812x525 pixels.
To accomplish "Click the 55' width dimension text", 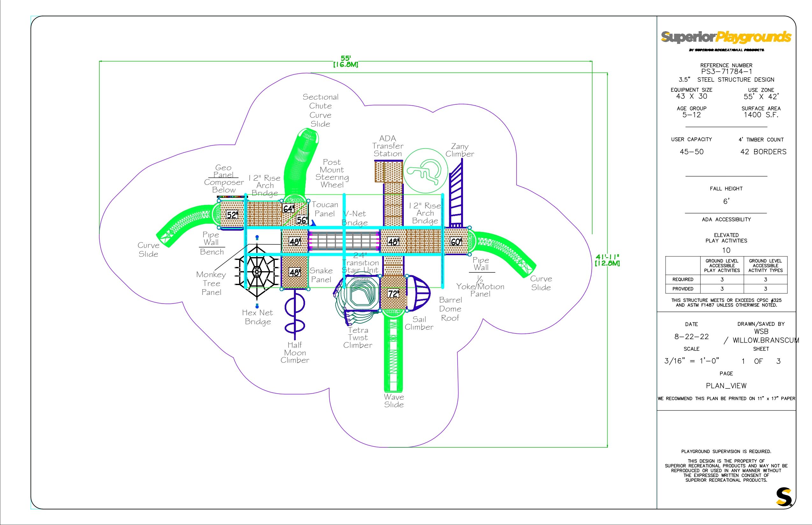I will point(345,59).
